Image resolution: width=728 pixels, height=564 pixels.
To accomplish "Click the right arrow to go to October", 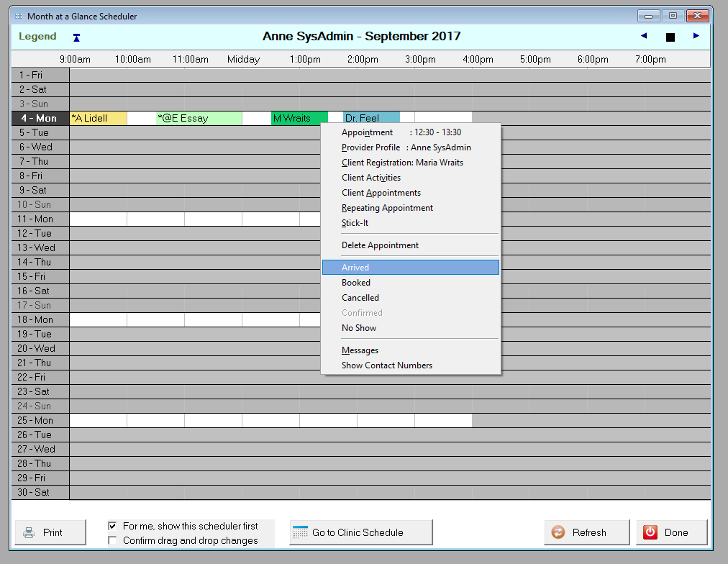I will pos(695,36).
